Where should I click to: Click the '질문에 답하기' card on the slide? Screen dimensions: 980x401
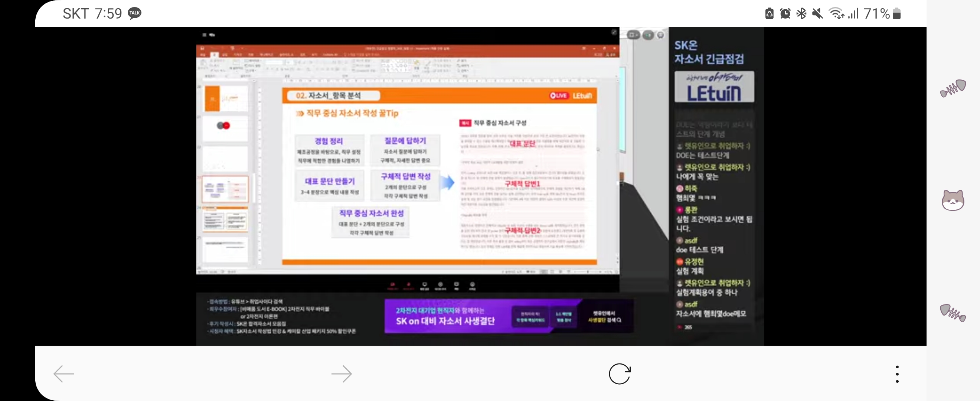point(405,150)
